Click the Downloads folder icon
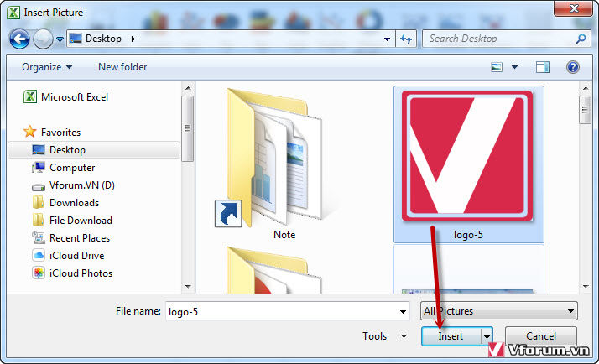This screenshot has height=364, width=599. click(38, 202)
